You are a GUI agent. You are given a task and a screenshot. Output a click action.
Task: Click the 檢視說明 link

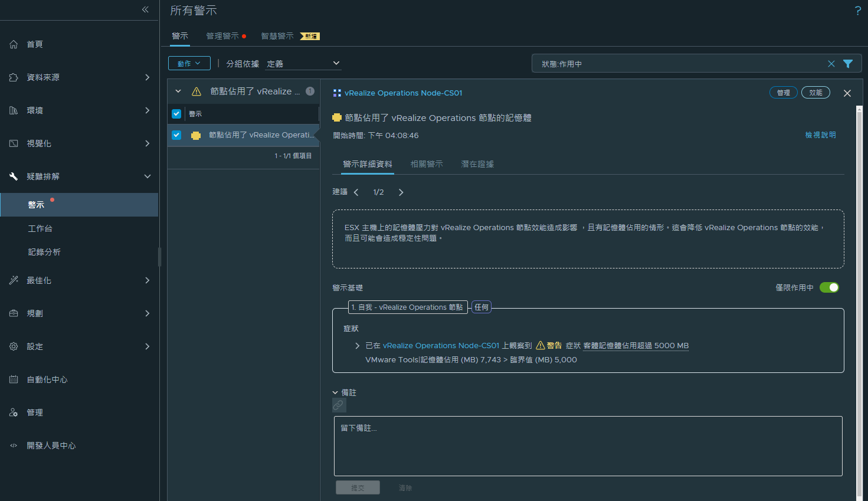pyautogui.click(x=820, y=135)
